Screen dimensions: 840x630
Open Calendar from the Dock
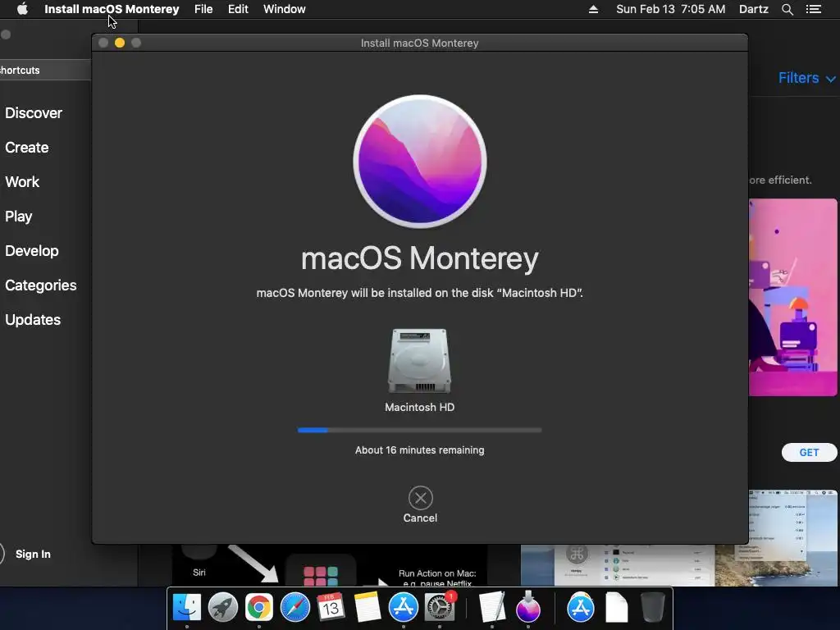point(331,608)
